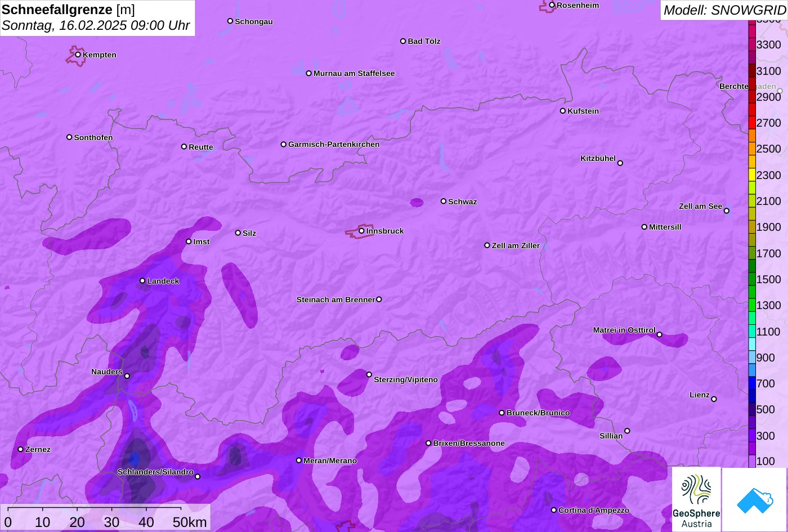The width and height of the screenshot is (788, 532).
Task: Click the Kitzbühel location dot
Action: click(620, 163)
